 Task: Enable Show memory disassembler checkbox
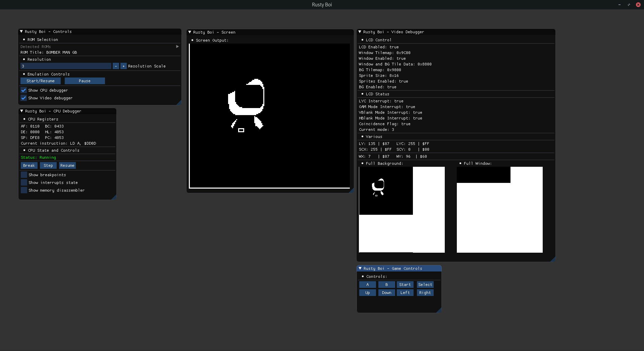pyautogui.click(x=24, y=190)
